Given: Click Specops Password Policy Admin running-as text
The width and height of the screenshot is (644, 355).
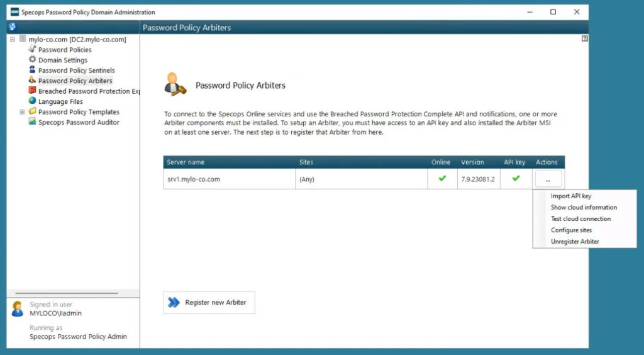Looking at the screenshot, I should tap(78, 337).
